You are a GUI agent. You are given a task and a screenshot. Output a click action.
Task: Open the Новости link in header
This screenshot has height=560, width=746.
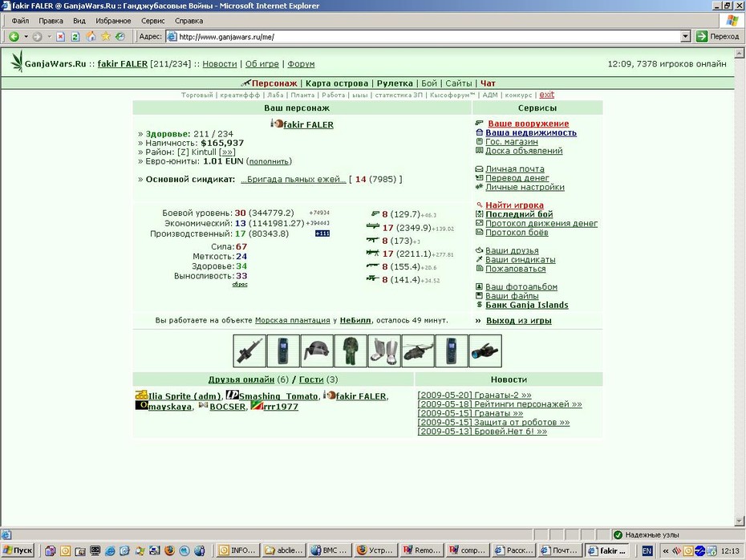pos(219,63)
